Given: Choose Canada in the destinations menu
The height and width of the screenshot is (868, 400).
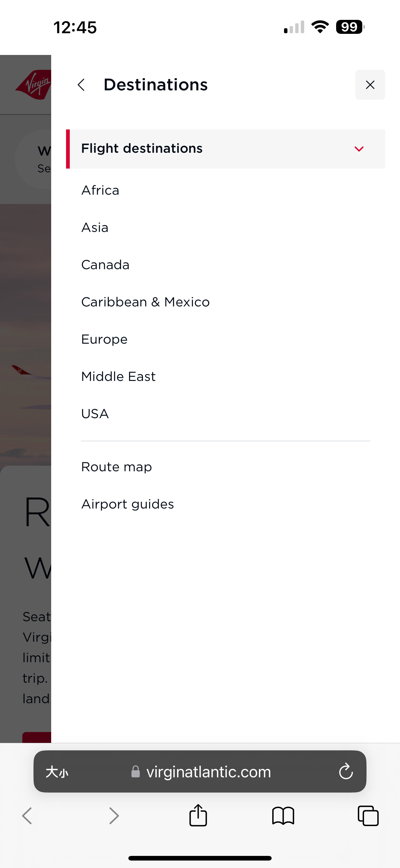Looking at the screenshot, I should 105,265.
